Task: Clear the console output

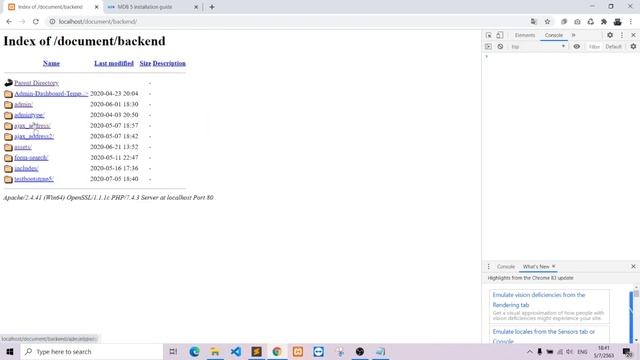Action: tap(500, 47)
